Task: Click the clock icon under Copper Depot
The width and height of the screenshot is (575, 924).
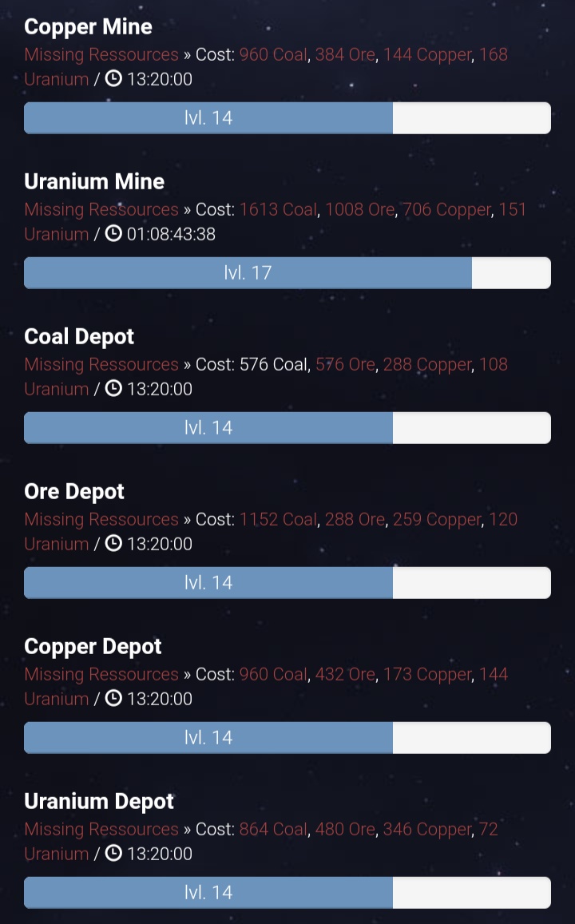Action: coord(113,698)
